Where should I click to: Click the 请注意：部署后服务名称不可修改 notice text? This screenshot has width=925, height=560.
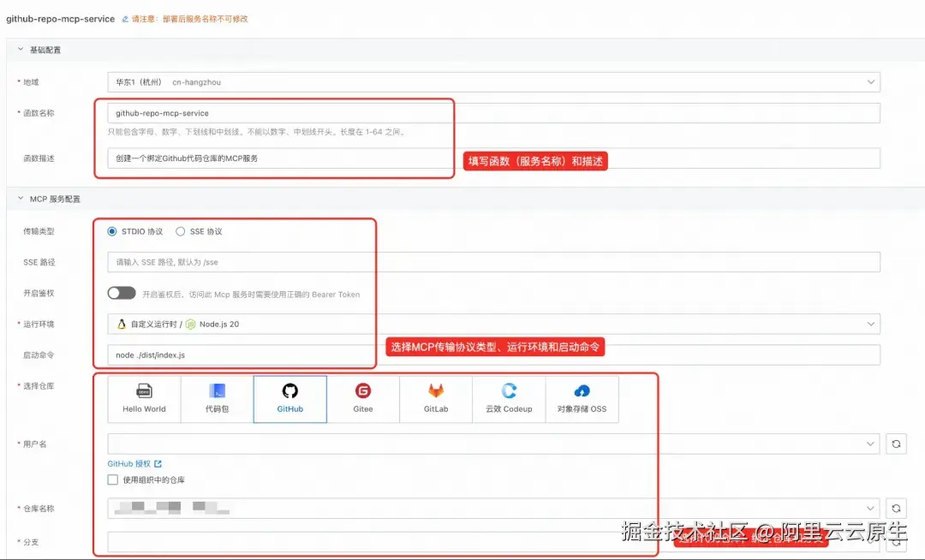190,19
